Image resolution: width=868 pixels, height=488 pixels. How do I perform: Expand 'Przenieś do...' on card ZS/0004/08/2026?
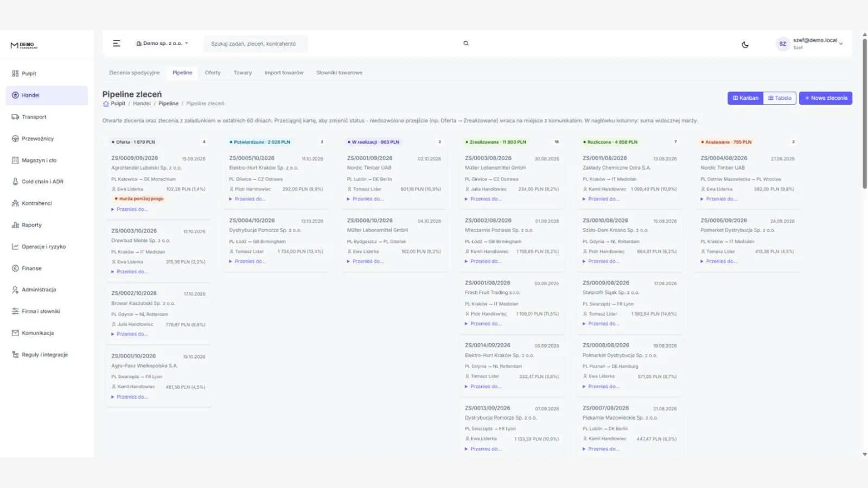[718, 199]
